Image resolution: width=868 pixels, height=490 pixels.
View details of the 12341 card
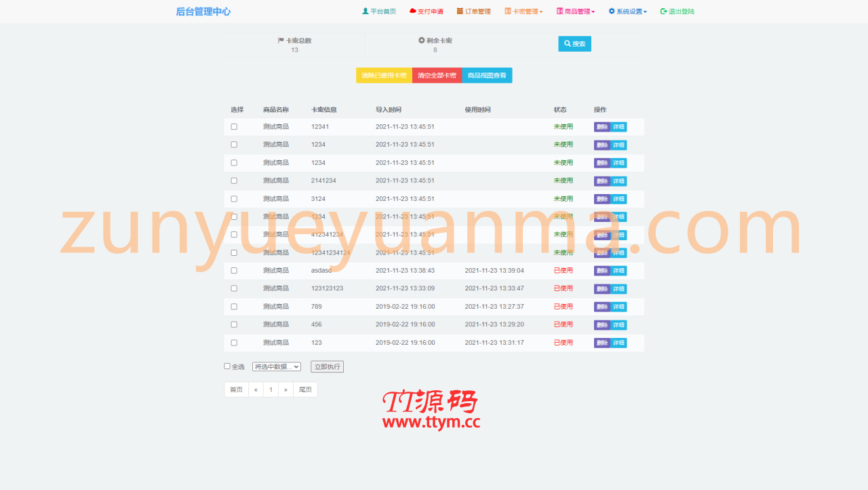click(x=618, y=127)
